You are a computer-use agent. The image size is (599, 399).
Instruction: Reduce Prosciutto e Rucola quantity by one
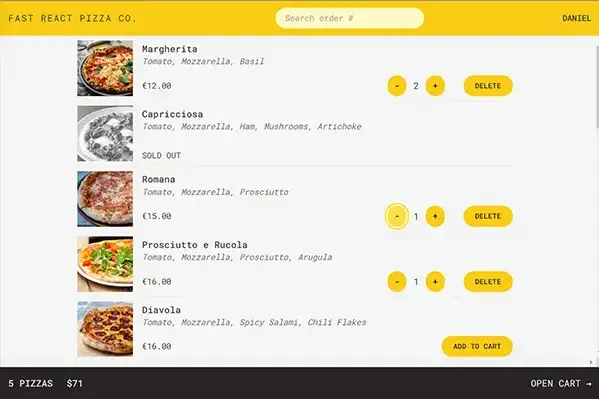point(397,282)
